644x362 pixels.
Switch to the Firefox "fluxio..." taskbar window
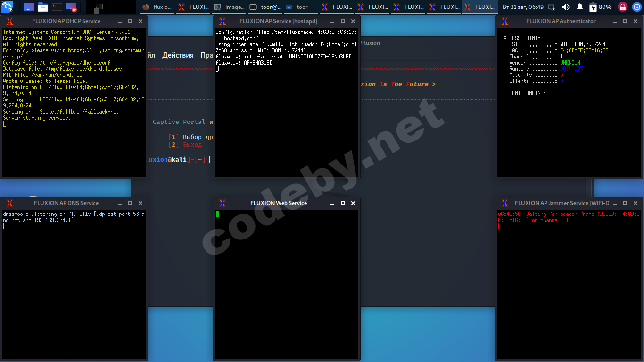[x=157, y=7]
